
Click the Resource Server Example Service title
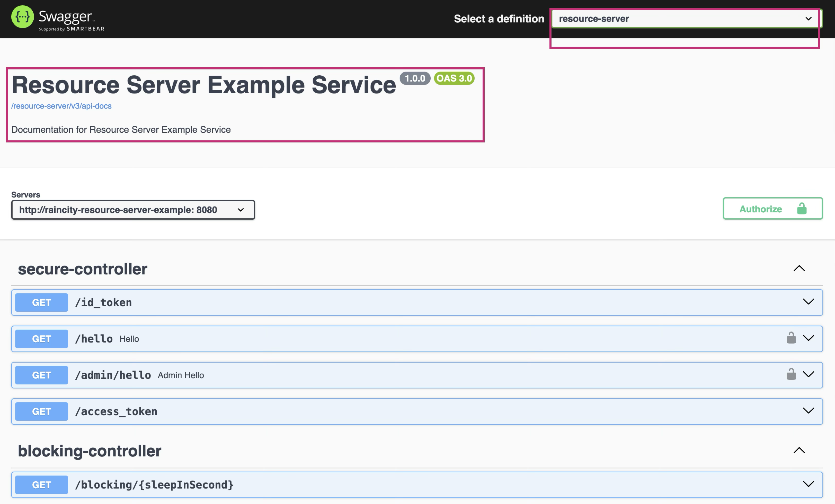tap(204, 85)
